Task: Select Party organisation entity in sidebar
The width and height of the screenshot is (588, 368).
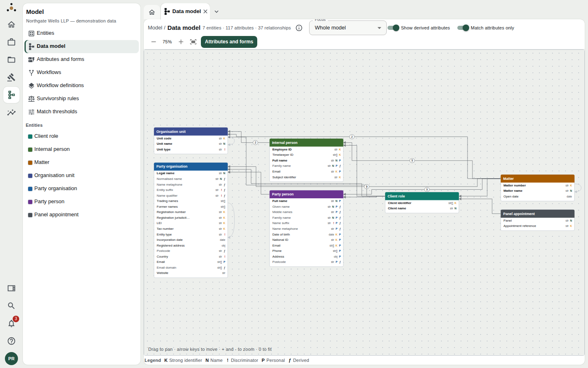Action: tap(82, 188)
